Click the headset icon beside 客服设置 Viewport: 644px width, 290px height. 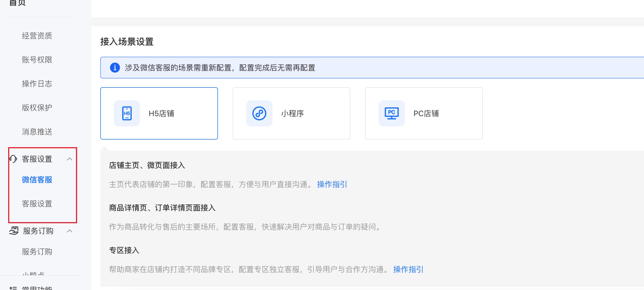pyautogui.click(x=13, y=159)
